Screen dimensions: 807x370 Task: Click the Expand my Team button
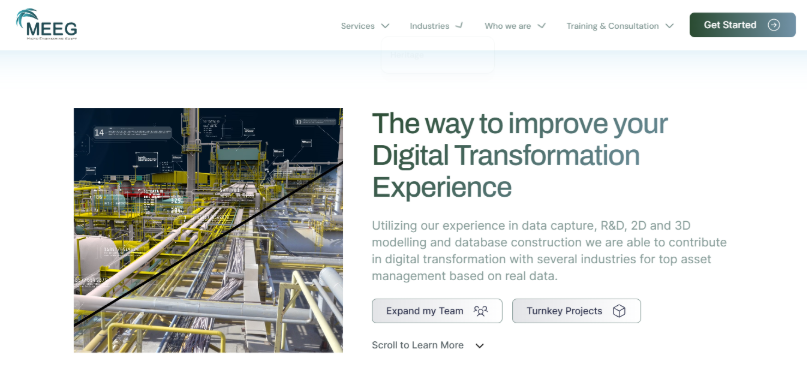(437, 311)
